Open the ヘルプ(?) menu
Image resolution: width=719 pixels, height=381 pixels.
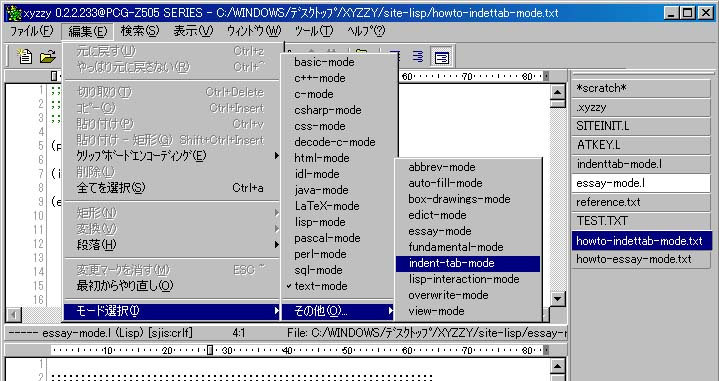pyautogui.click(x=366, y=31)
